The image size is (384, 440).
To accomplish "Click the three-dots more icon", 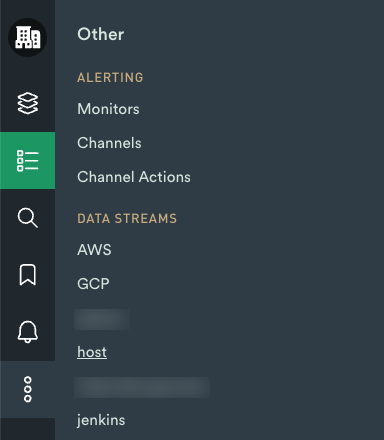I will (x=28, y=389).
